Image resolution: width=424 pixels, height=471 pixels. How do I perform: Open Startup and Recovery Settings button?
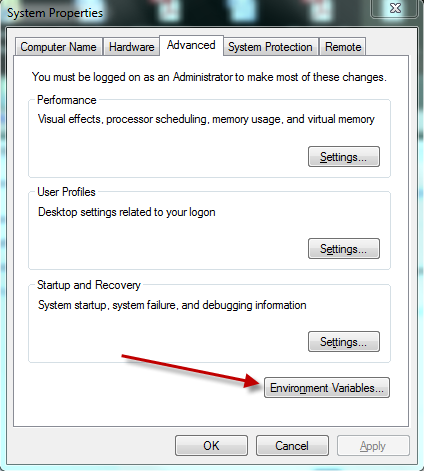(344, 342)
